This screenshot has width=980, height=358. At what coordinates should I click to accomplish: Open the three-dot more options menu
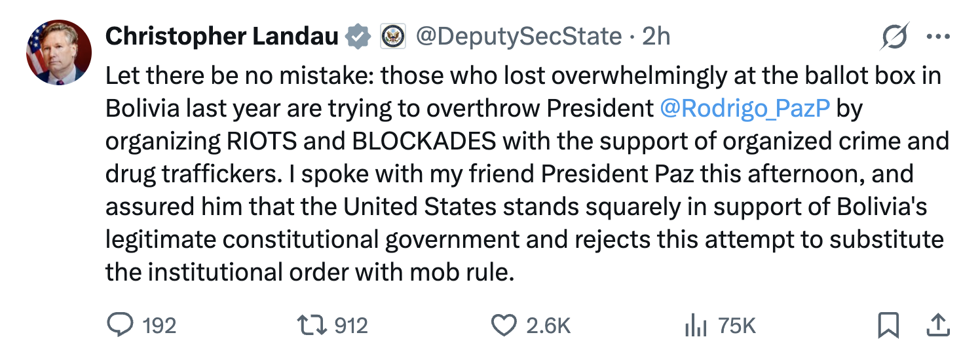(938, 37)
